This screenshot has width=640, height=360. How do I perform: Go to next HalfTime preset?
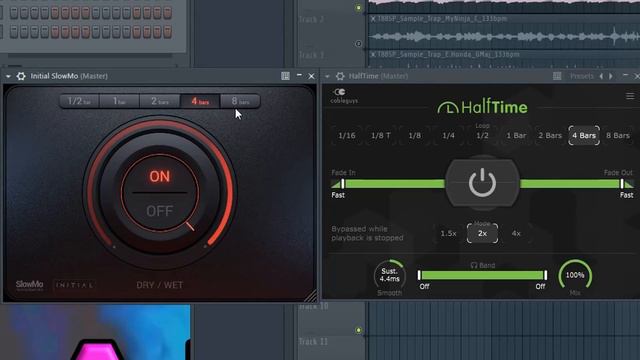(611, 76)
